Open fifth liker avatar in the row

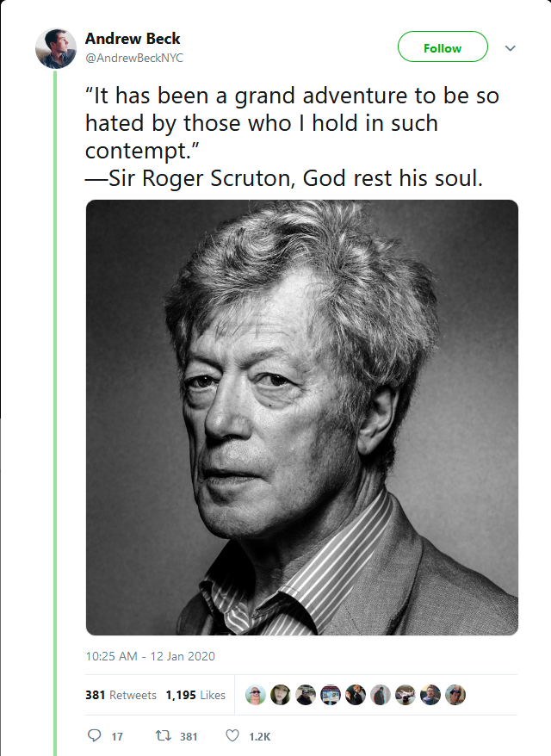click(x=356, y=695)
